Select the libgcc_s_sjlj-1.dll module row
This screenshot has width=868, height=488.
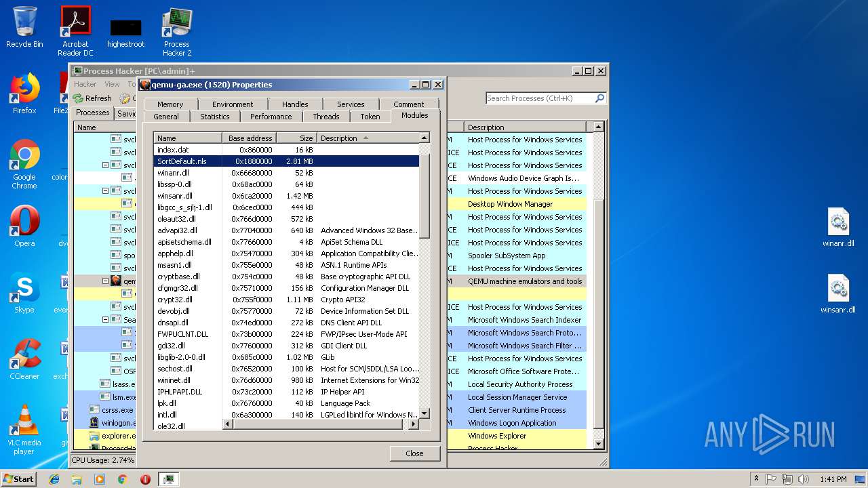[286, 207]
